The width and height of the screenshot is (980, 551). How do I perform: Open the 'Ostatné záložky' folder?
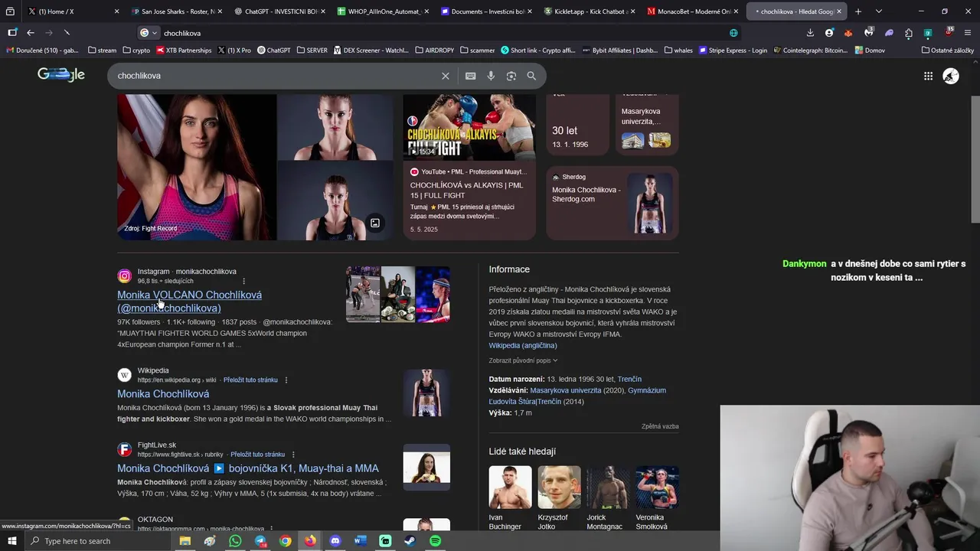click(x=948, y=51)
